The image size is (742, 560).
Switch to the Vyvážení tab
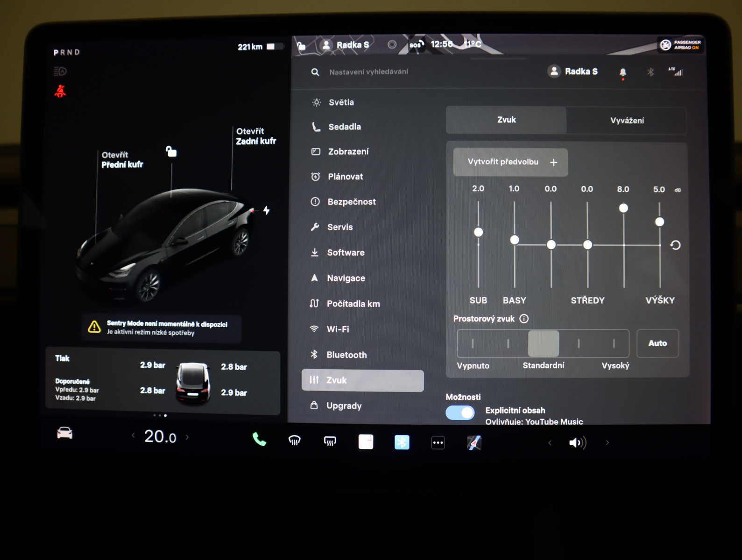coord(626,120)
